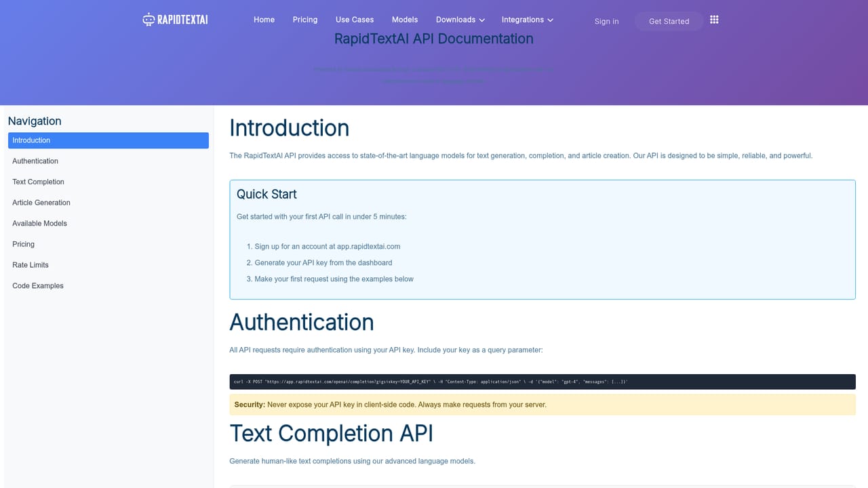Open Rate Limits in the sidebar
Viewport: 868px width, 488px height.
pos(108,265)
